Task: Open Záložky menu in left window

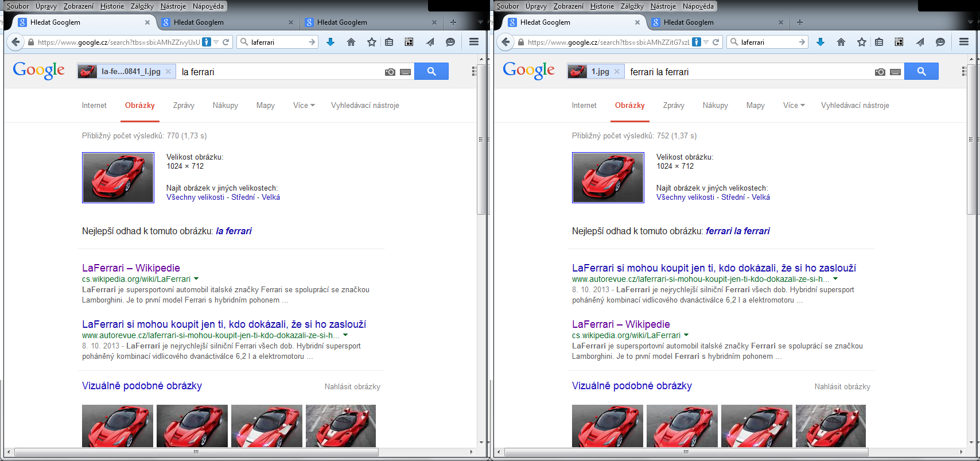Action: click(x=142, y=6)
